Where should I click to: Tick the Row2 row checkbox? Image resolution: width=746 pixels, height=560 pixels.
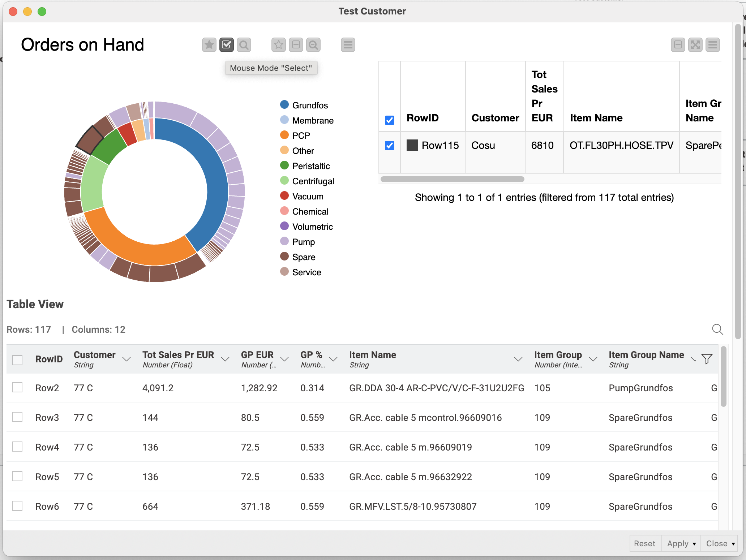click(x=17, y=388)
